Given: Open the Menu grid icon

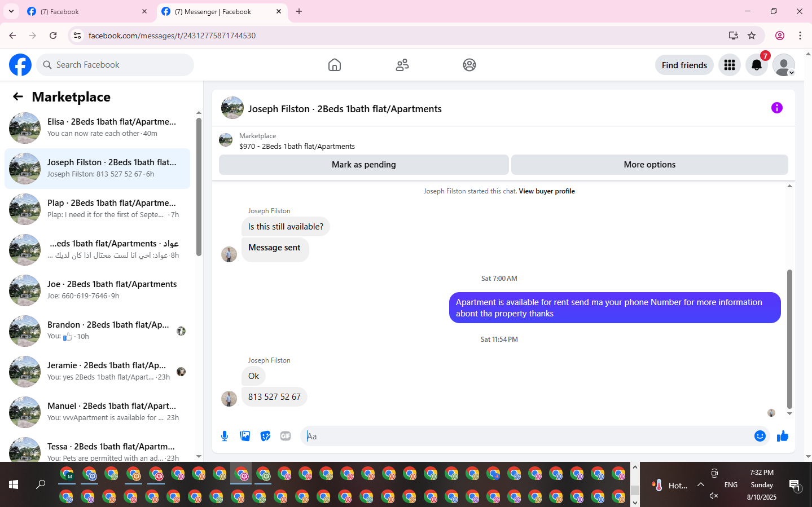Looking at the screenshot, I should tap(730, 65).
